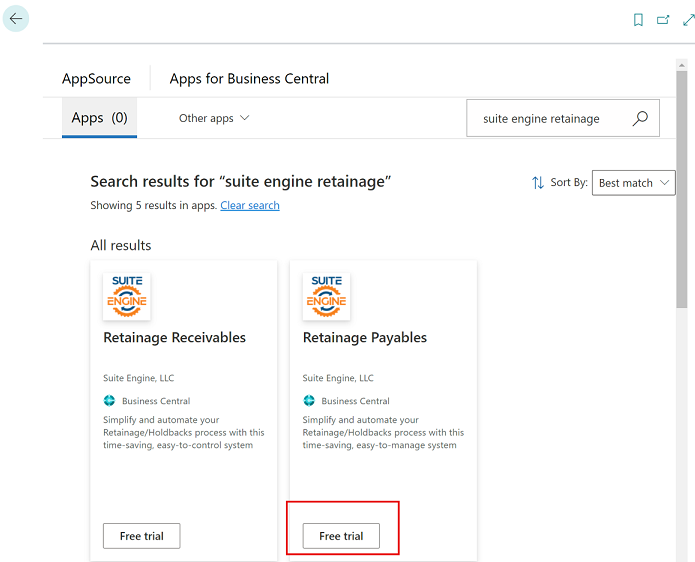
Task: Open the Best match sort dropdown
Action: [x=634, y=183]
